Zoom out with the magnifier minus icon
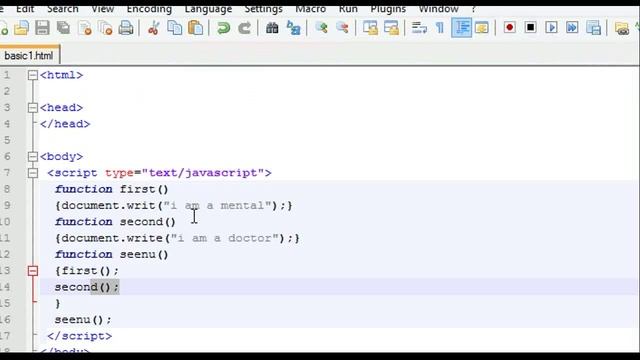Viewport: 640px width, 360px height. click(x=342, y=28)
